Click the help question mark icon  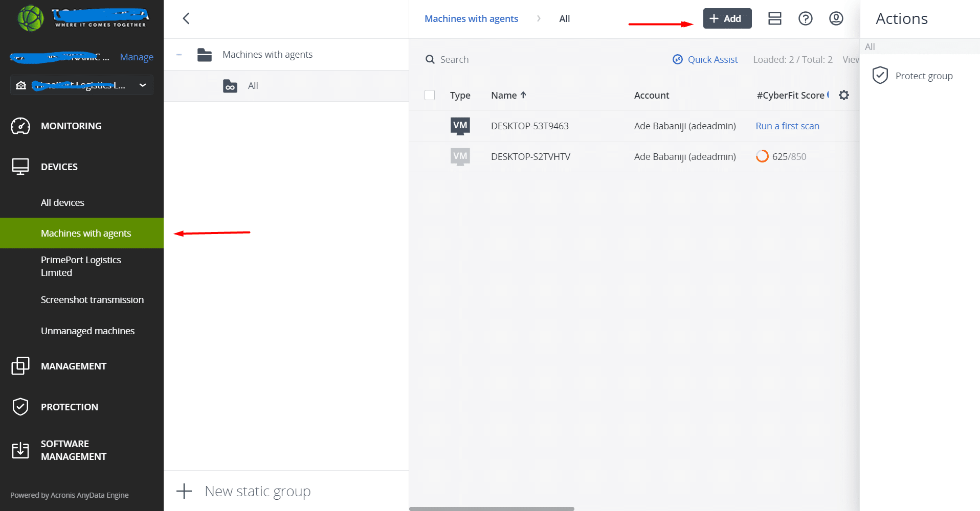point(805,19)
